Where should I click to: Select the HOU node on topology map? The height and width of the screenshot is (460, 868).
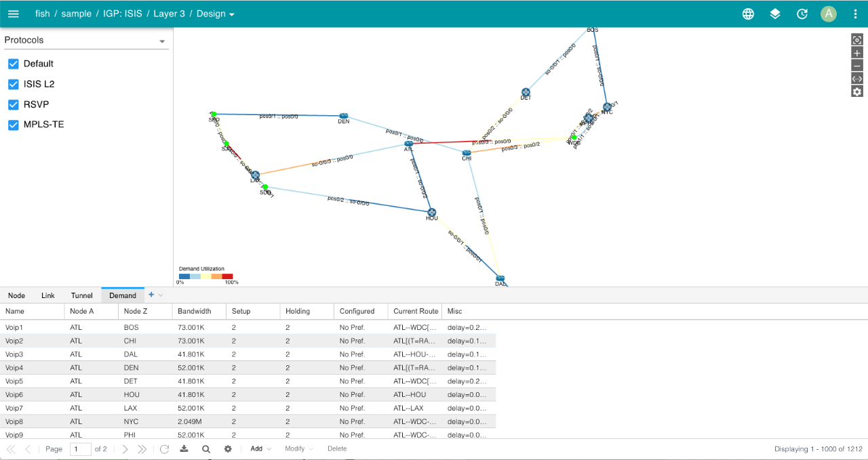(431, 213)
